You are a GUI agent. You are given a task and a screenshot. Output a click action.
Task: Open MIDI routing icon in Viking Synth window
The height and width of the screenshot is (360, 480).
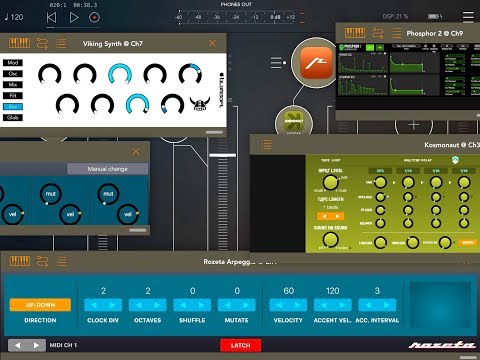[42, 43]
